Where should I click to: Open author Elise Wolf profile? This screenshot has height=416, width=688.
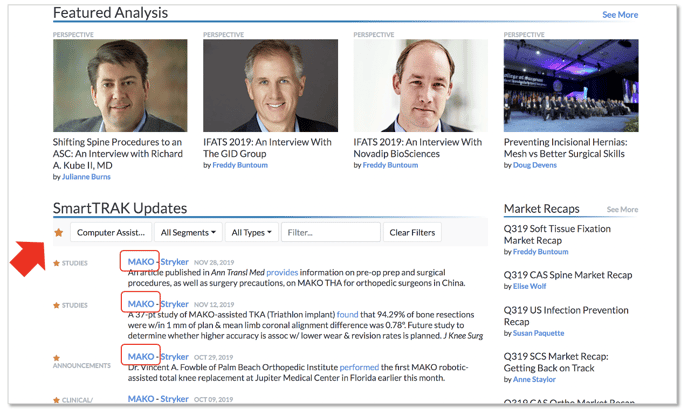[530, 286]
